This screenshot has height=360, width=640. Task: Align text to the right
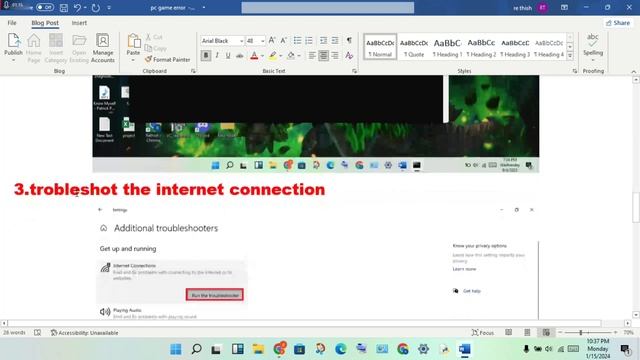point(335,55)
